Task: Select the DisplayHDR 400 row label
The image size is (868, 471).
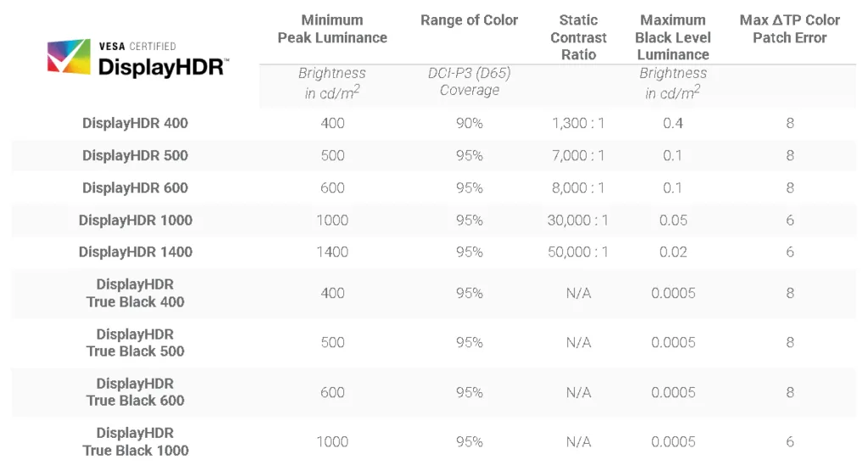Action: 135,123
